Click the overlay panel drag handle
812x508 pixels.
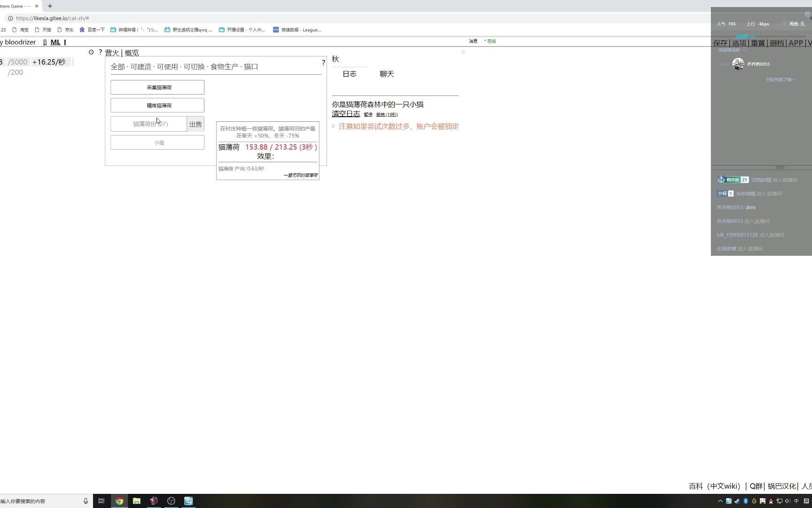780,167
